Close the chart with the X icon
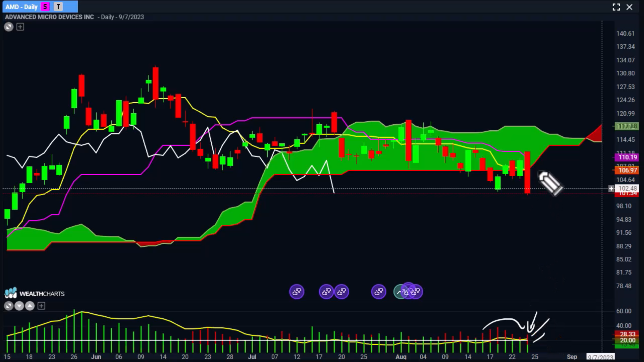The image size is (644, 362). 630,7
